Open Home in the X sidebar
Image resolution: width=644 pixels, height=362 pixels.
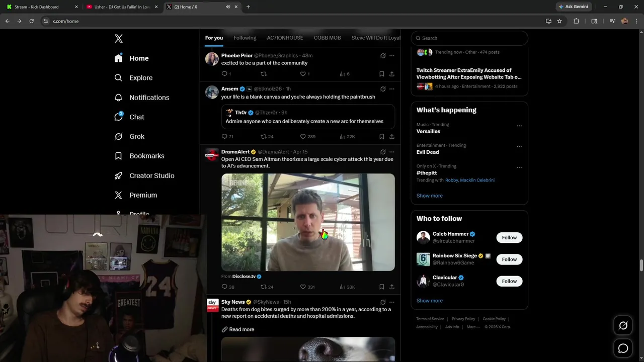pos(132,58)
